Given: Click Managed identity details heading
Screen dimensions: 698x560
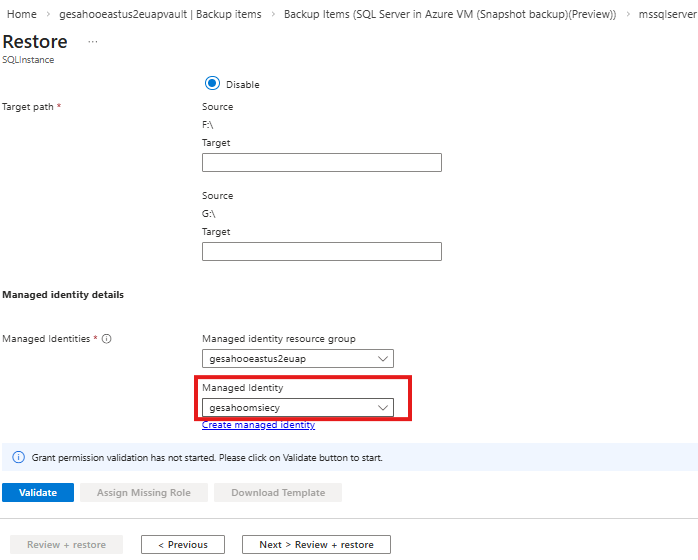Looking at the screenshot, I should [63, 295].
